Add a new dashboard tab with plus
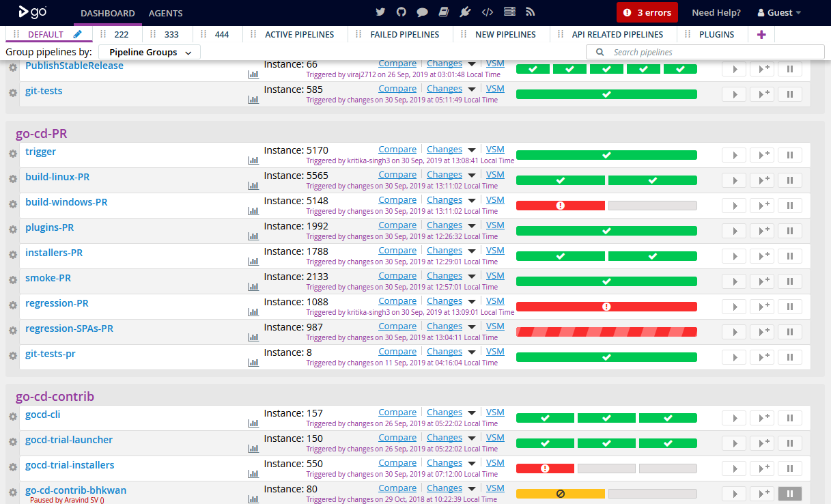The image size is (831, 504). tap(761, 34)
